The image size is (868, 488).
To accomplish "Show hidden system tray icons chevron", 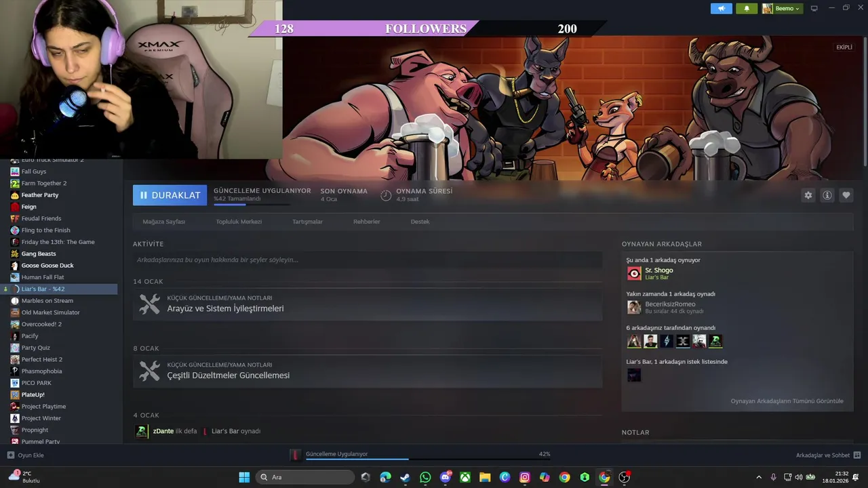I will (x=758, y=477).
